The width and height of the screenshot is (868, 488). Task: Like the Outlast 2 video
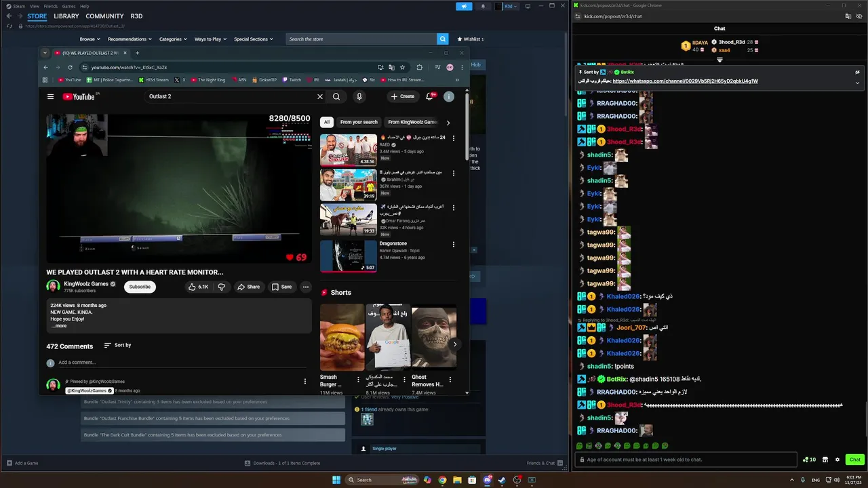[x=199, y=287]
